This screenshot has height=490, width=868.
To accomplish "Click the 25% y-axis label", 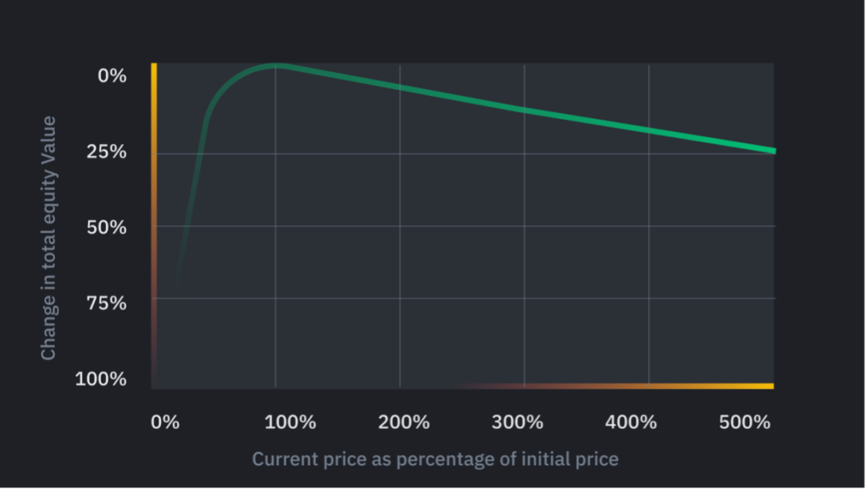I will point(107,152).
